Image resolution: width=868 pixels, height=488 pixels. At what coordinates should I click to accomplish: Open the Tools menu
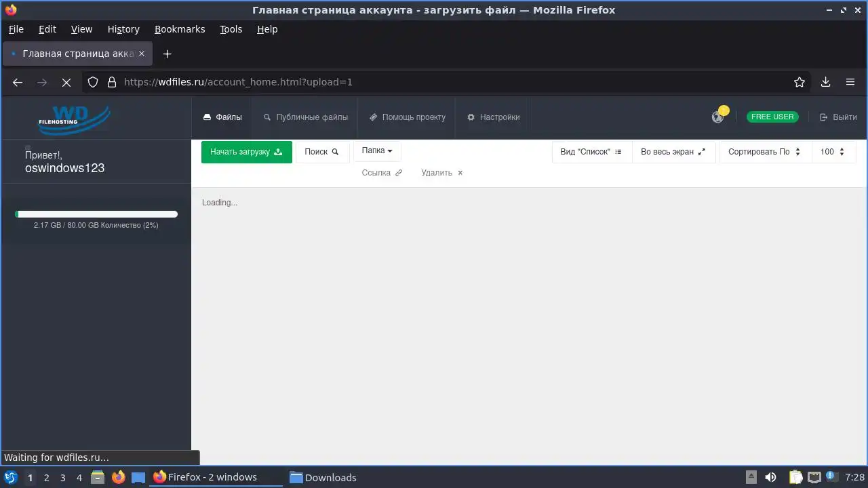click(231, 29)
